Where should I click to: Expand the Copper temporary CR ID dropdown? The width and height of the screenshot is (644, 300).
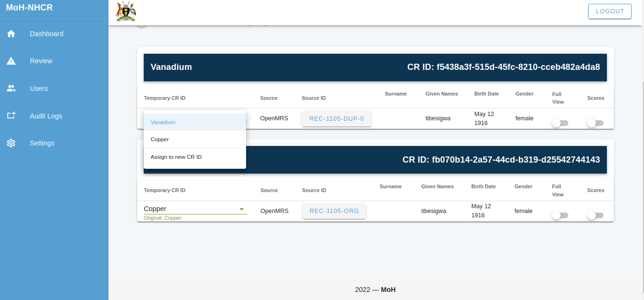[x=241, y=209]
